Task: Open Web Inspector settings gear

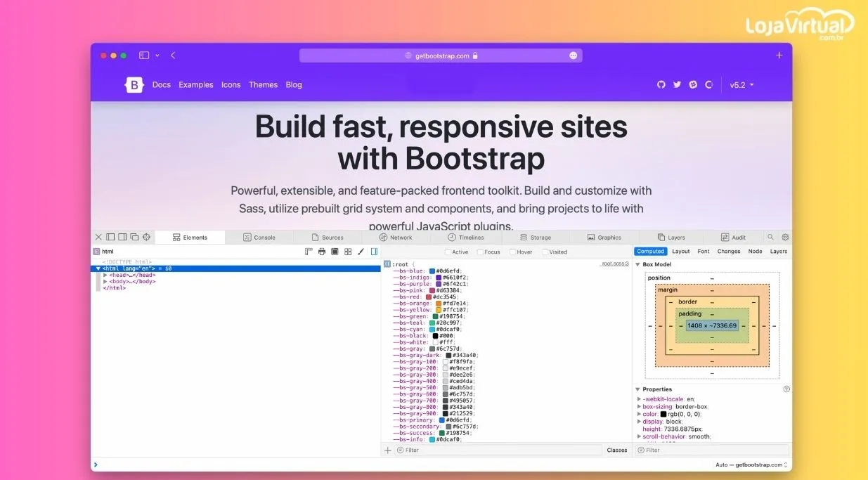Action: click(785, 238)
